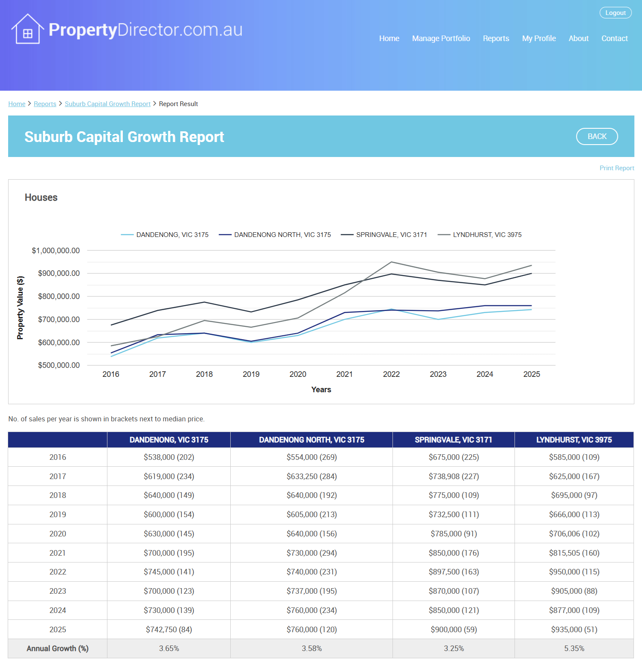
Task: Open the Contact page link
Action: pyautogui.click(x=614, y=38)
